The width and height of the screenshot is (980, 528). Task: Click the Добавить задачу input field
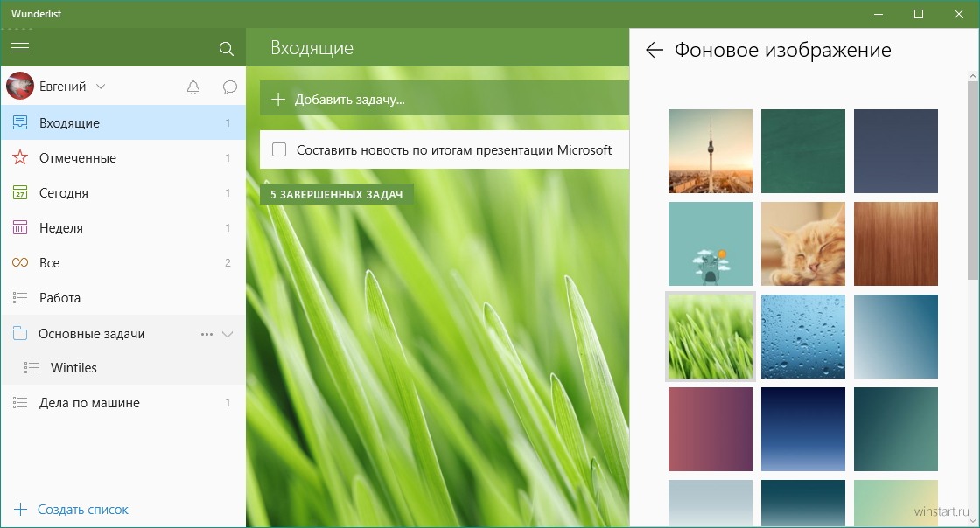click(x=444, y=98)
